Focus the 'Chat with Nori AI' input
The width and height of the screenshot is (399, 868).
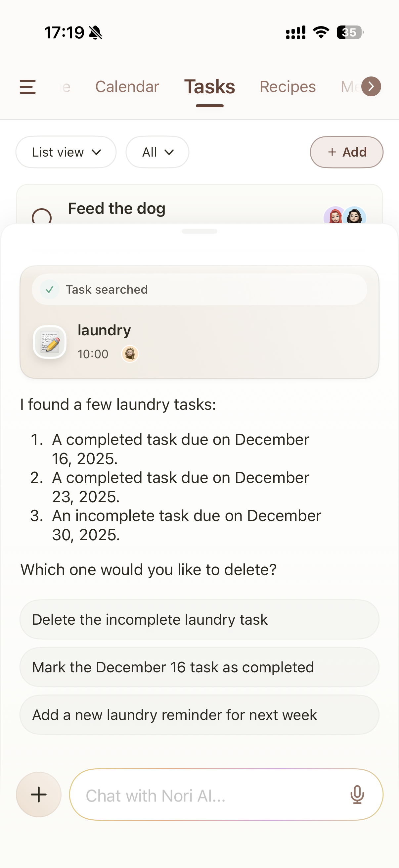[x=209, y=795]
